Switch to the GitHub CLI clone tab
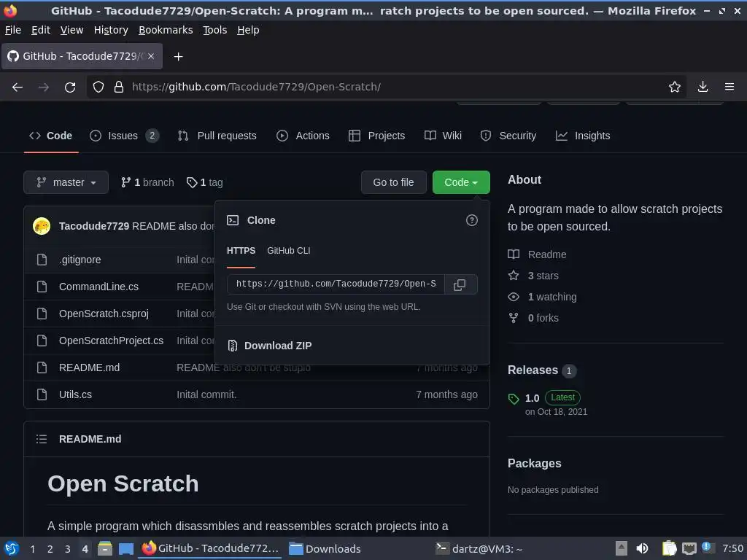The image size is (747, 560). click(x=289, y=251)
